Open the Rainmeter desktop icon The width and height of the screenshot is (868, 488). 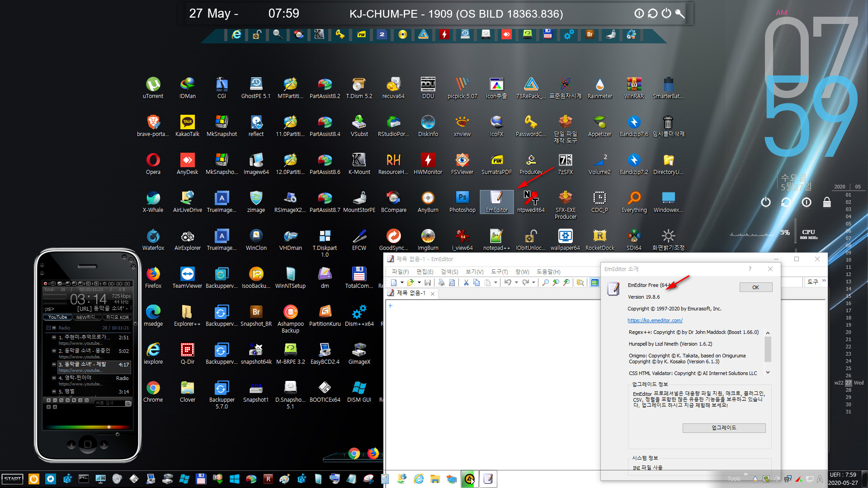(600, 88)
